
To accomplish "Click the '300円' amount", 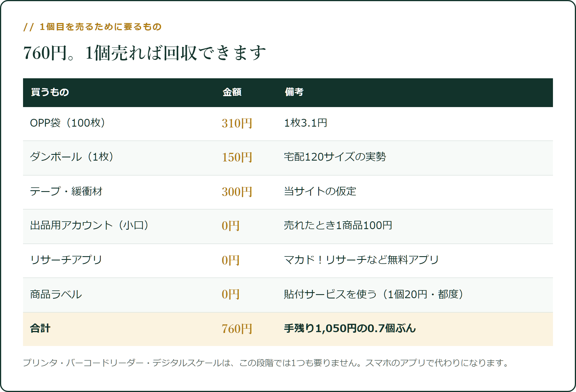I will [237, 192].
